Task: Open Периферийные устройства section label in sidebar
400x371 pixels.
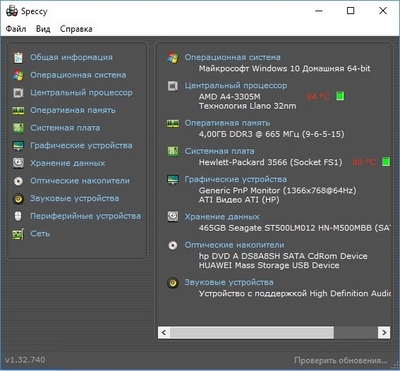Action: tap(85, 216)
